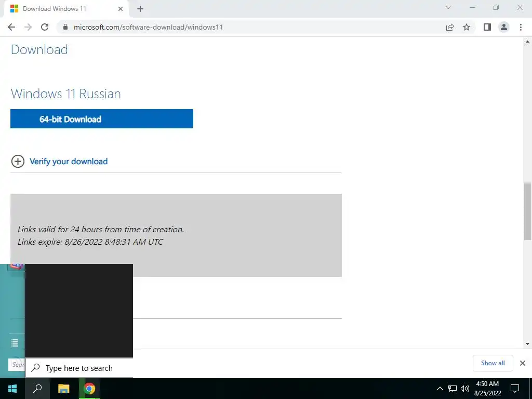Open Chrome three-dot menu

521,27
